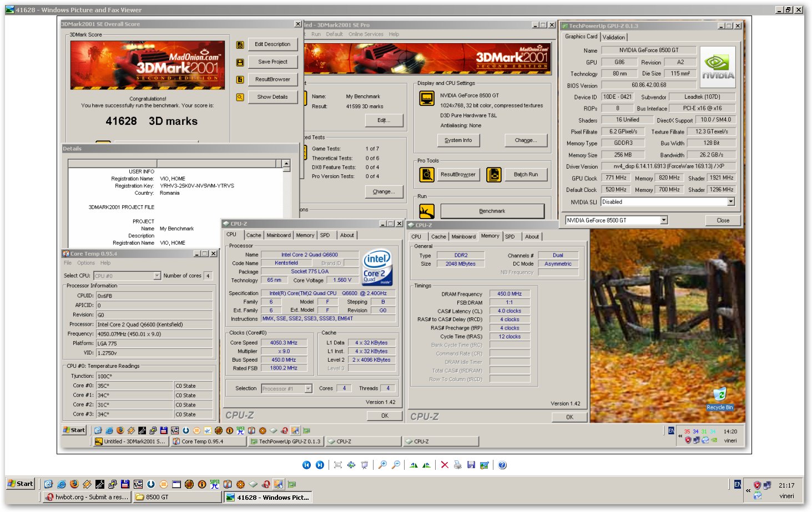Click the 41628 3D marks score text
The height and width of the screenshot is (512, 812).
coord(152,121)
